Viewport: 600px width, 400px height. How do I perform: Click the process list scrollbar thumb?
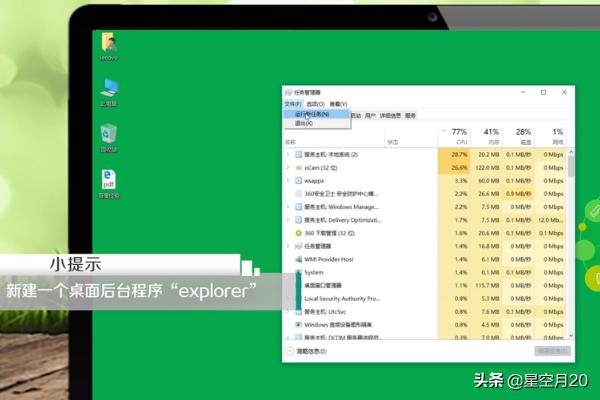click(571, 167)
